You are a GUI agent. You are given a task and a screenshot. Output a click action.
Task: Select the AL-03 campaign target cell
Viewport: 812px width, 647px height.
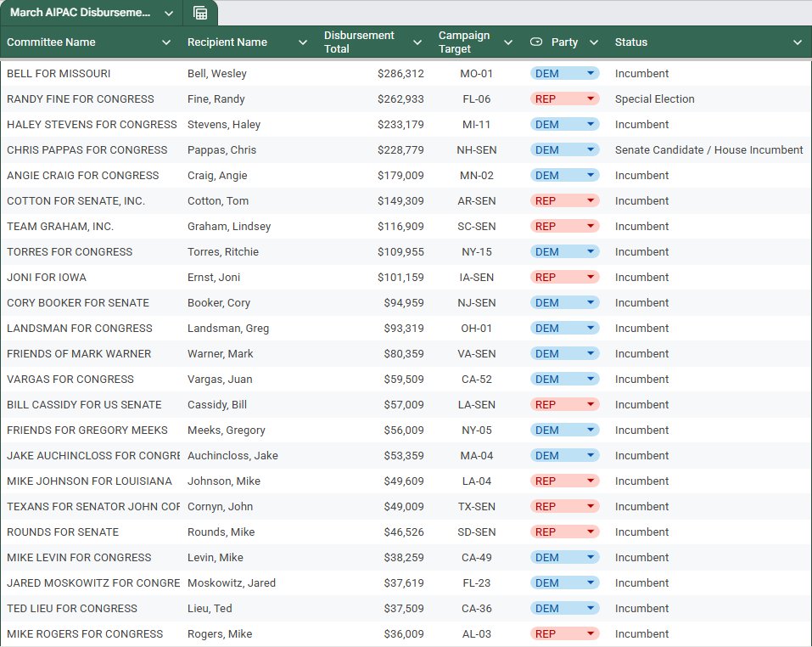point(477,633)
